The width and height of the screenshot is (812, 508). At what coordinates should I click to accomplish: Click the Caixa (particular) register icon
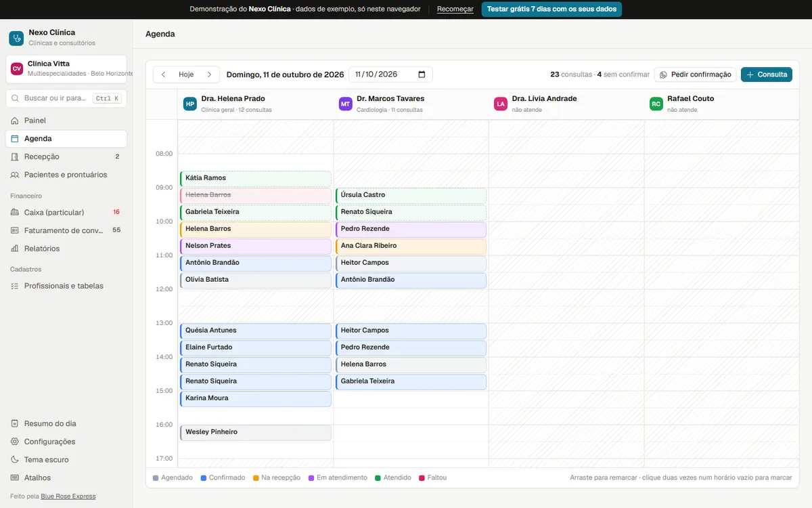(x=15, y=212)
